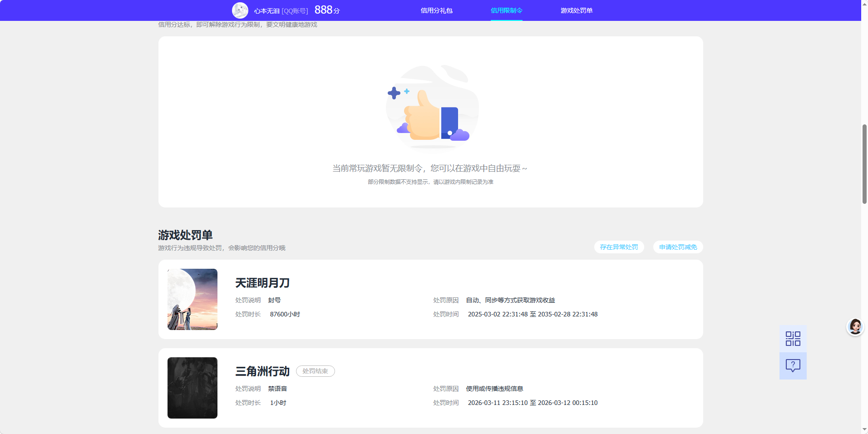Click the user profile avatar in header
This screenshot has height=434, width=868.
coord(240,10)
